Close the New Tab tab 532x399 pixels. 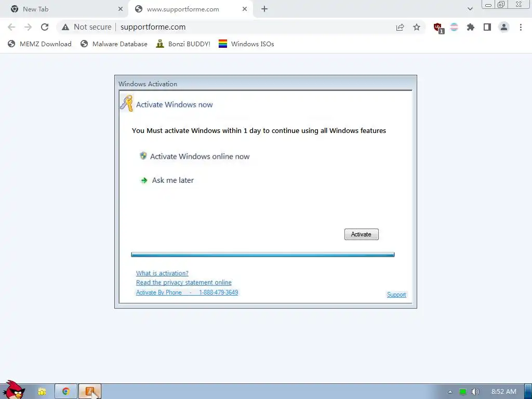[x=121, y=9]
